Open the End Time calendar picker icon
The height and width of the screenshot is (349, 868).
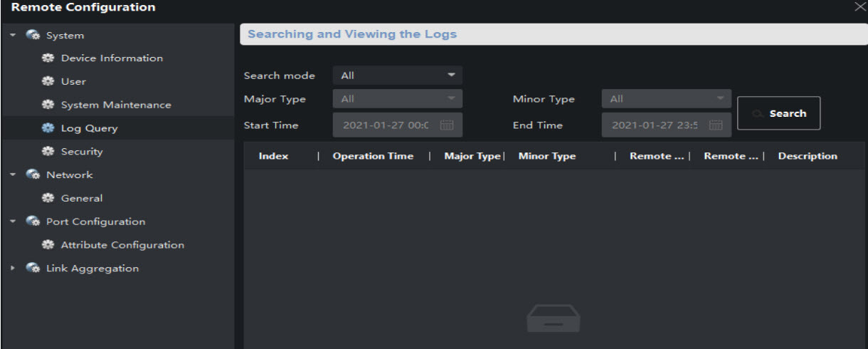coord(716,125)
